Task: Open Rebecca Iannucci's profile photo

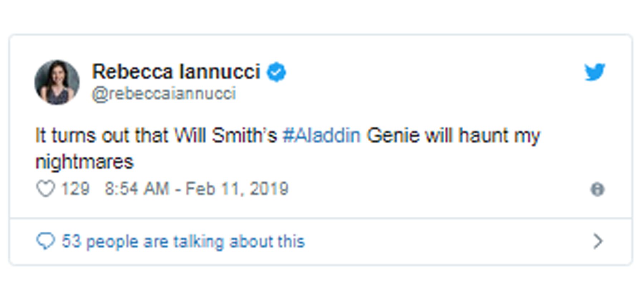Action: [x=57, y=82]
